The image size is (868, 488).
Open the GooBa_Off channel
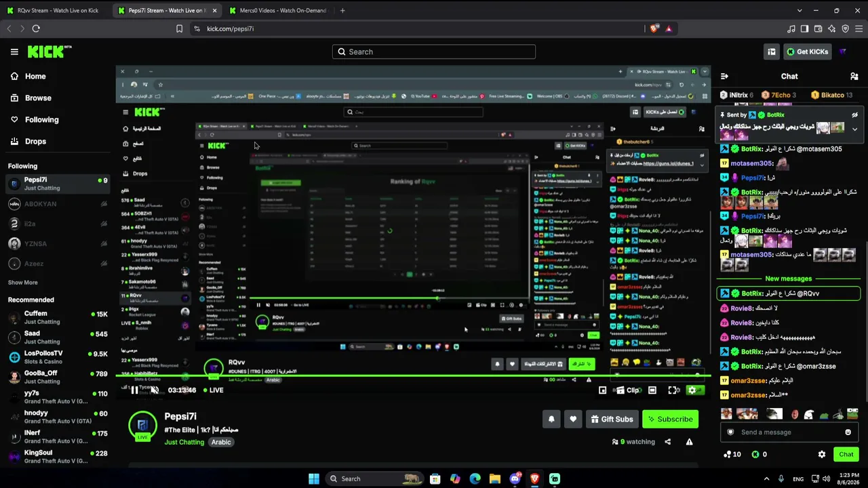pyautogui.click(x=58, y=377)
